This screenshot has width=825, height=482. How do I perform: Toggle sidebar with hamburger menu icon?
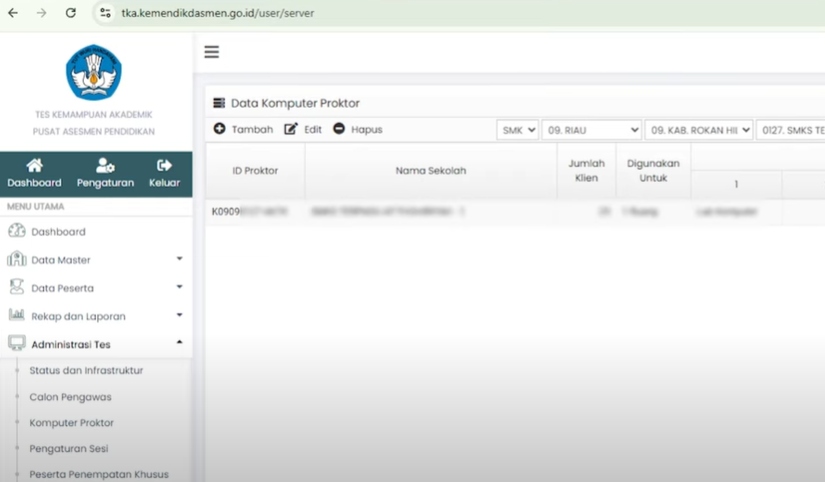tap(212, 52)
